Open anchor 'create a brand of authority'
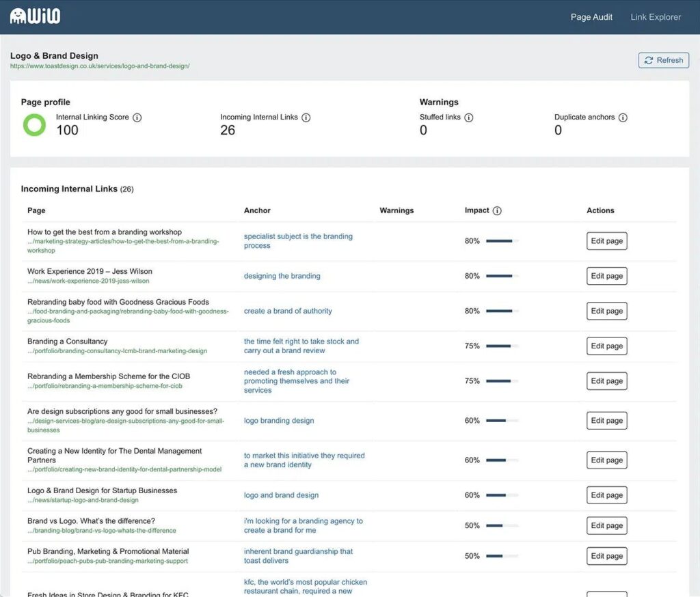 288,311
